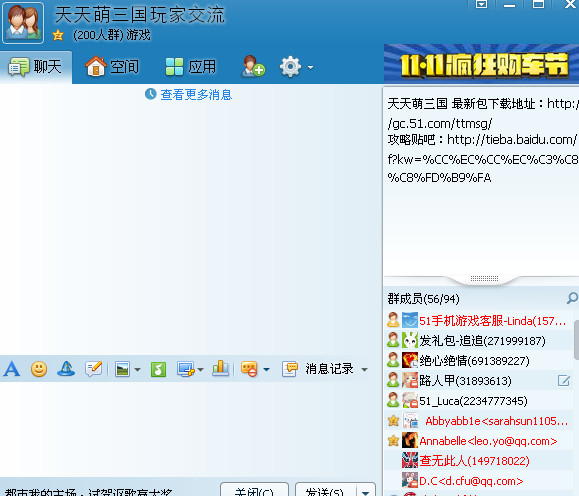This screenshot has width=579, height=496.
Task: Expand the send picture dropdown arrow
Action: click(137, 370)
